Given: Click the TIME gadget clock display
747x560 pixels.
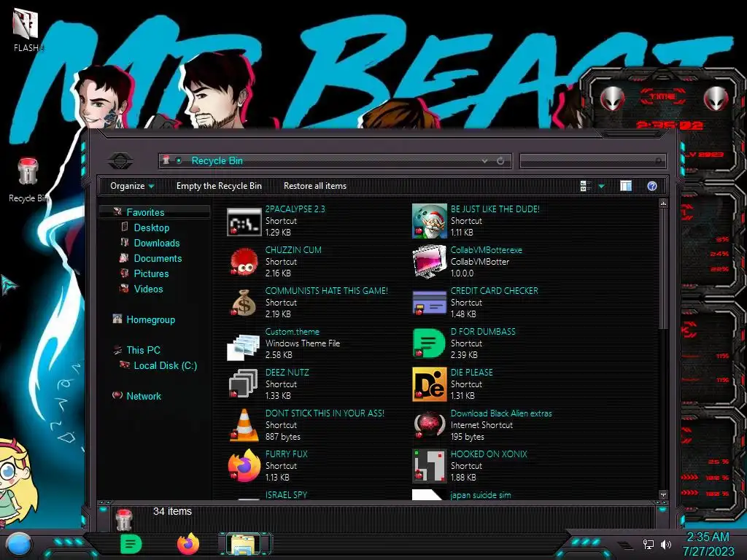Looking at the screenshot, I should (669, 125).
